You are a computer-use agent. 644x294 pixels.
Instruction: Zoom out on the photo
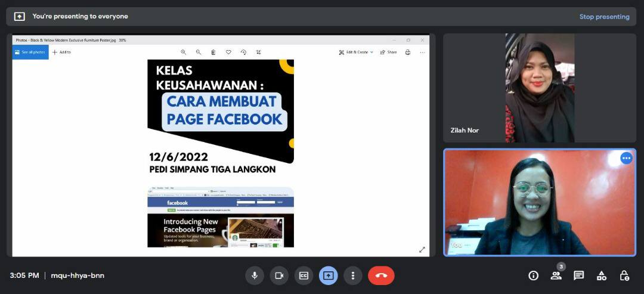(x=199, y=52)
